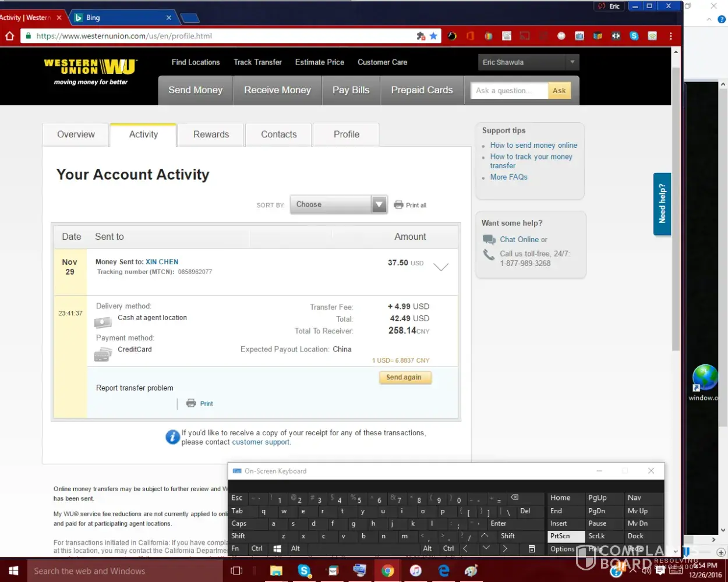
Task: Open the XIN CHEN recipient link
Action: click(162, 262)
